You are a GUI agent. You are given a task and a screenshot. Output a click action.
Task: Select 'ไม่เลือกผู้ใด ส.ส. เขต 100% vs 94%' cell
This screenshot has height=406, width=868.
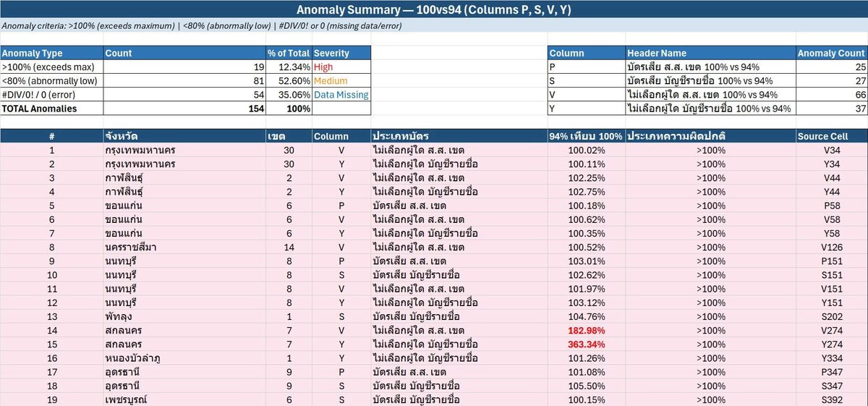(x=710, y=95)
